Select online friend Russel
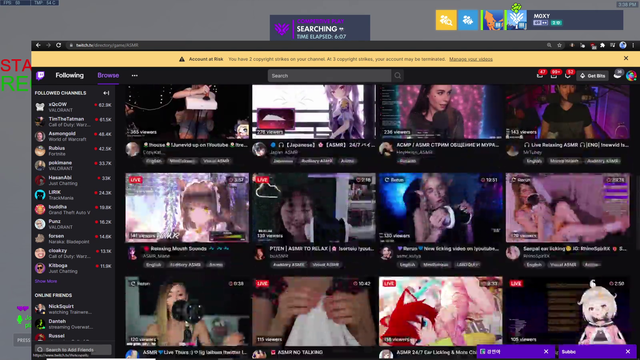The height and width of the screenshot is (360, 640). 73,337
